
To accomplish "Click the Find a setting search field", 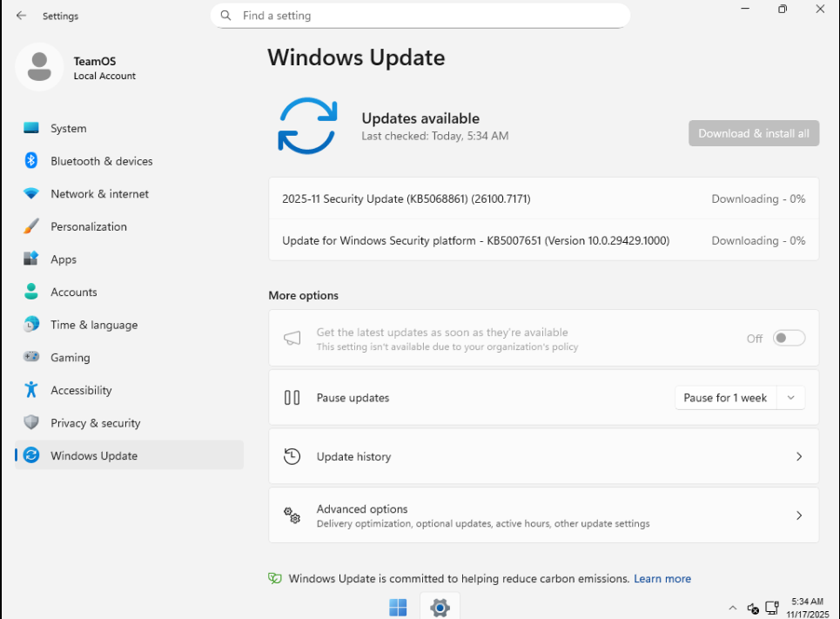I will click(420, 16).
